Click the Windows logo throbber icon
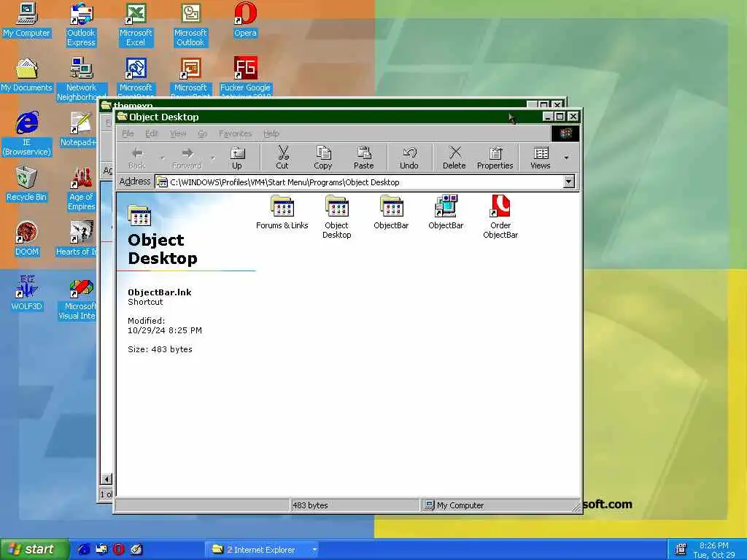747x560 pixels. [565, 133]
